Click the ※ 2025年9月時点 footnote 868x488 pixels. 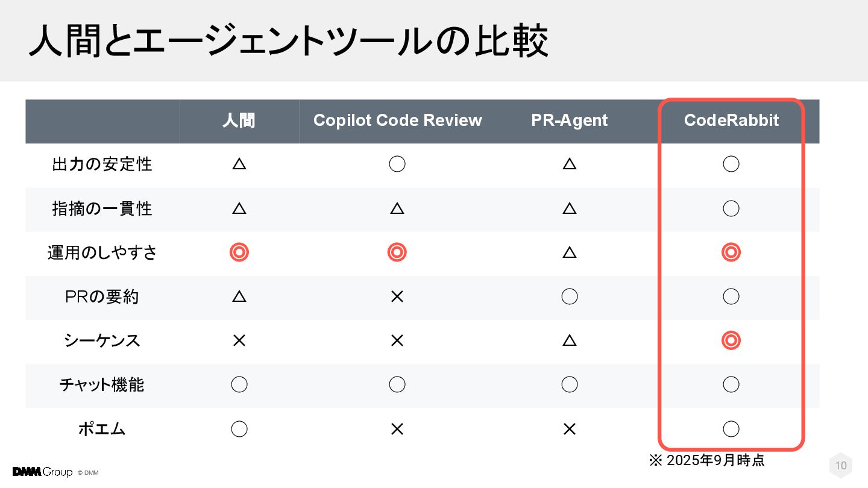pyautogui.click(x=706, y=461)
